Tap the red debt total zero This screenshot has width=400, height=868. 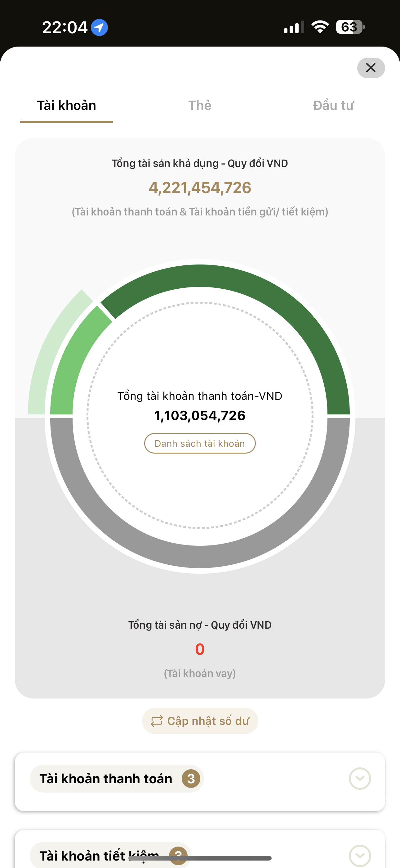click(x=200, y=649)
